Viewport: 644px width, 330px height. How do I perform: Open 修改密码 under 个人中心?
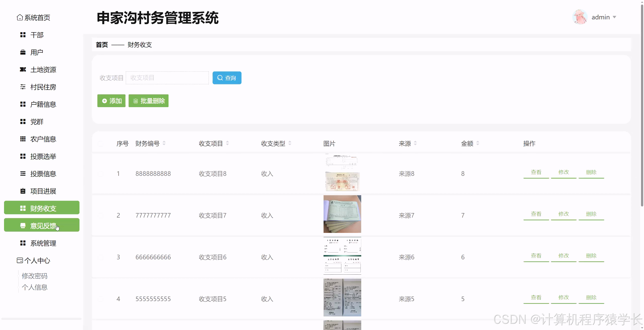pyautogui.click(x=35, y=276)
